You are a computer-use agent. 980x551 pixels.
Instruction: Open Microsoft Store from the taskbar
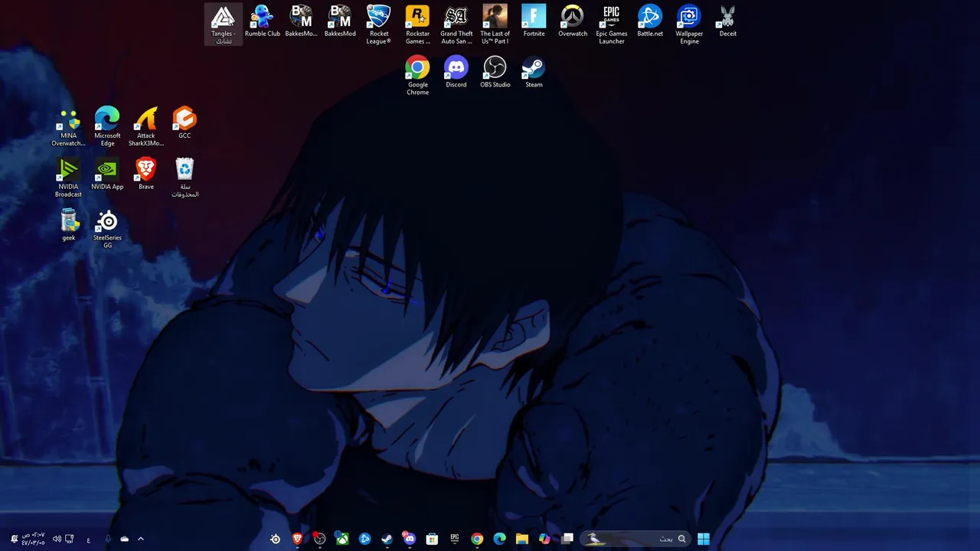[433, 539]
